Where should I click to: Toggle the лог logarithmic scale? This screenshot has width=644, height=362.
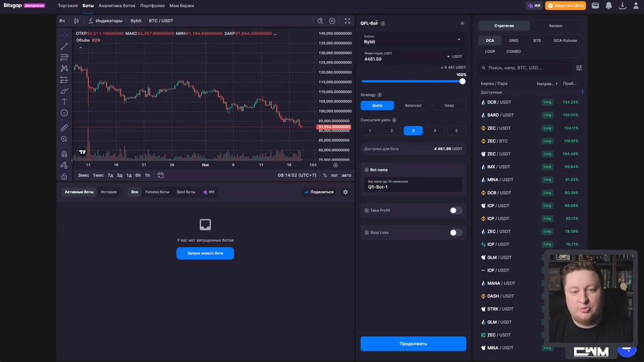pyautogui.click(x=334, y=175)
